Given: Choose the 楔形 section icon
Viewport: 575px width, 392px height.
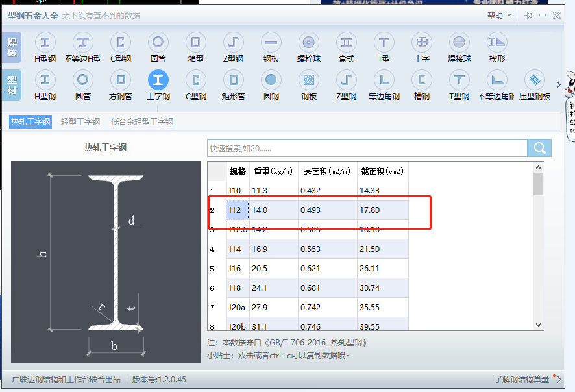Looking at the screenshot, I should [497, 43].
